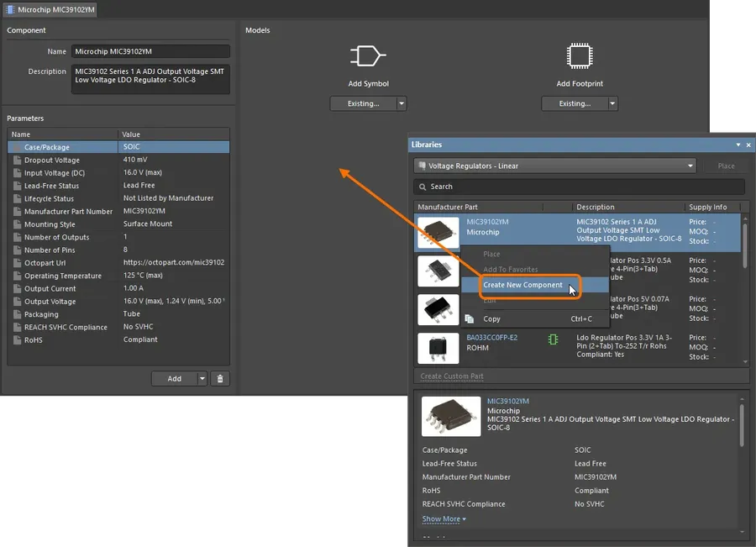Viewport: 756px width, 547px height.
Task: Click the MIC39102YM thumbnail in results list
Action: (438, 233)
